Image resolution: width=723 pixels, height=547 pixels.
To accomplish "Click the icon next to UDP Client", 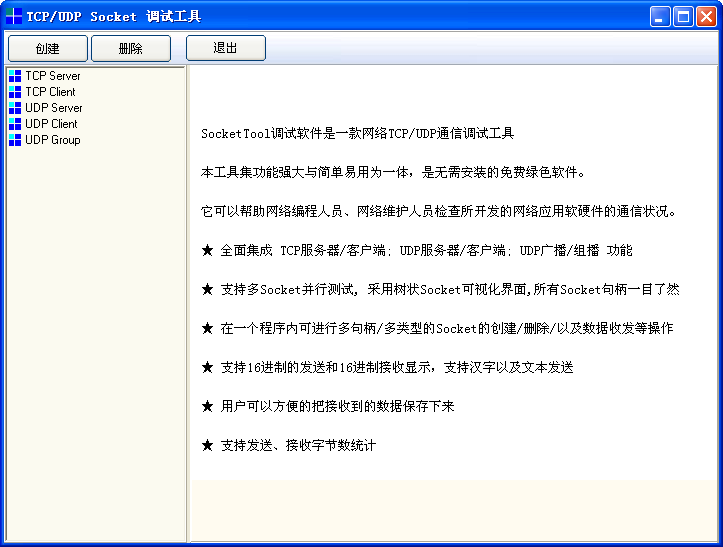I will (15, 124).
